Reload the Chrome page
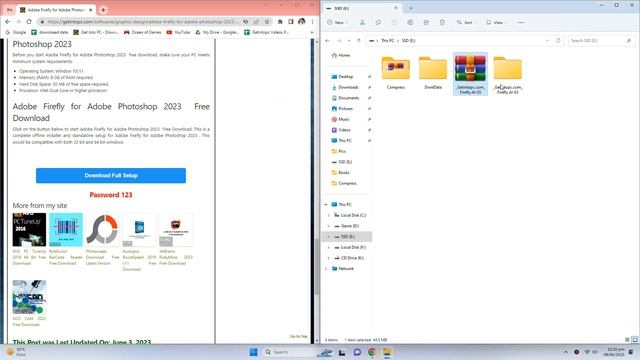The width and height of the screenshot is (640, 360). coord(29,22)
